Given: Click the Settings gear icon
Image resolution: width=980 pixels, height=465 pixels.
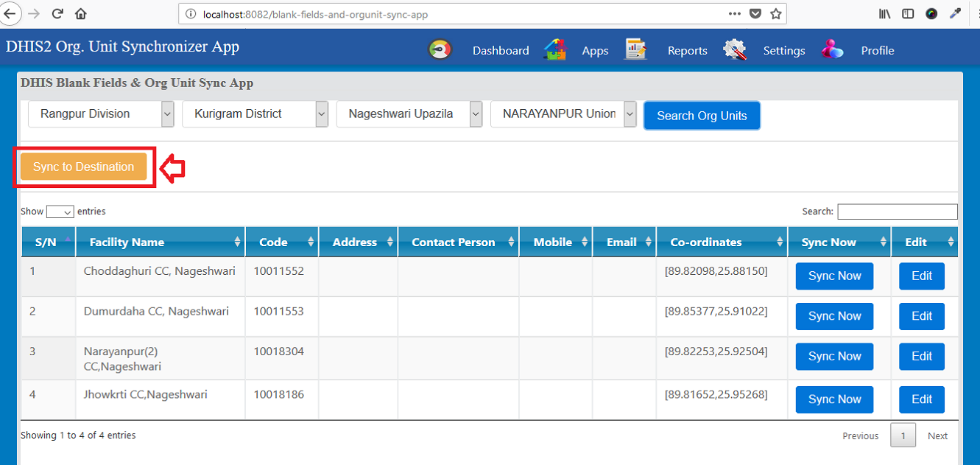Looking at the screenshot, I should tap(735, 49).
